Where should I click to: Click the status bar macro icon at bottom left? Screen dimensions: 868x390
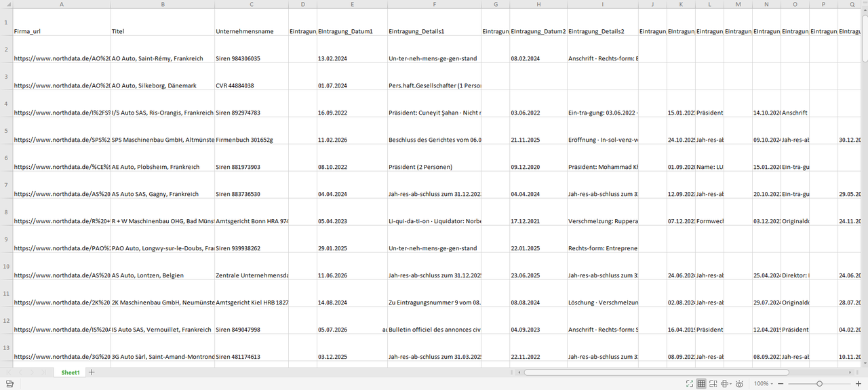point(9,384)
